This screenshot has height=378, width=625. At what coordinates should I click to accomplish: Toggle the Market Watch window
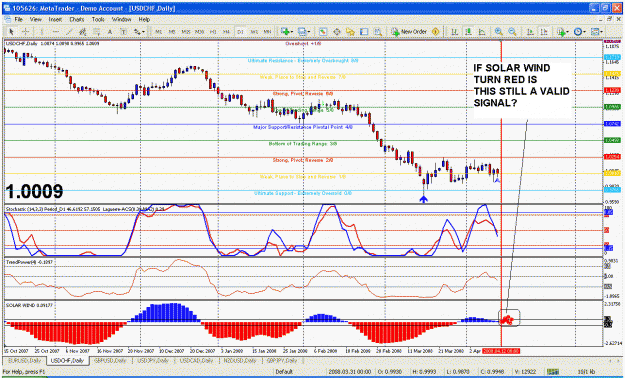pos(323,32)
